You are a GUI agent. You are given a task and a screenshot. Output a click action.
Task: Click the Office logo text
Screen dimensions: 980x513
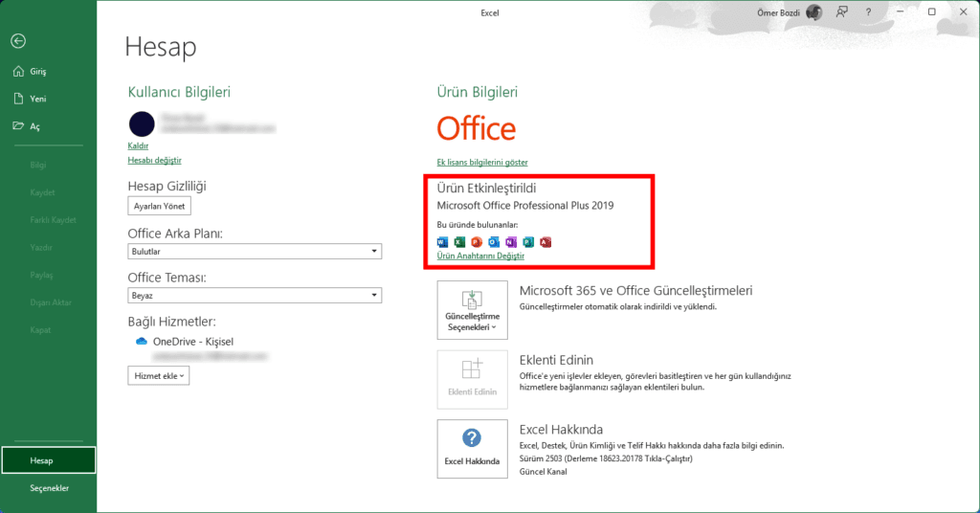click(x=477, y=128)
